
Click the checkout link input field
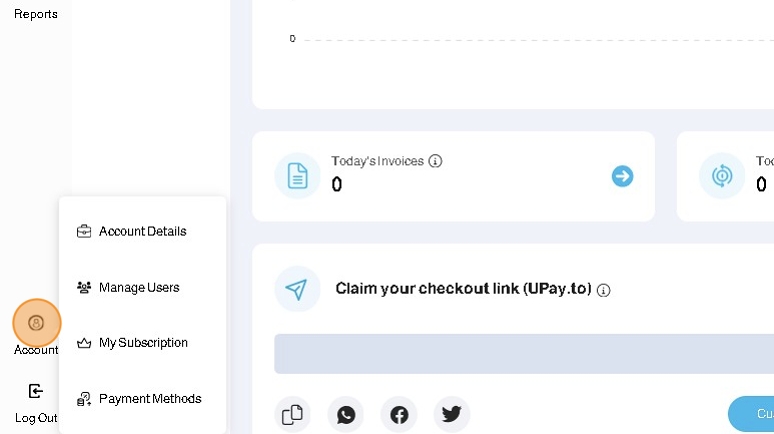(x=520, y=354)
